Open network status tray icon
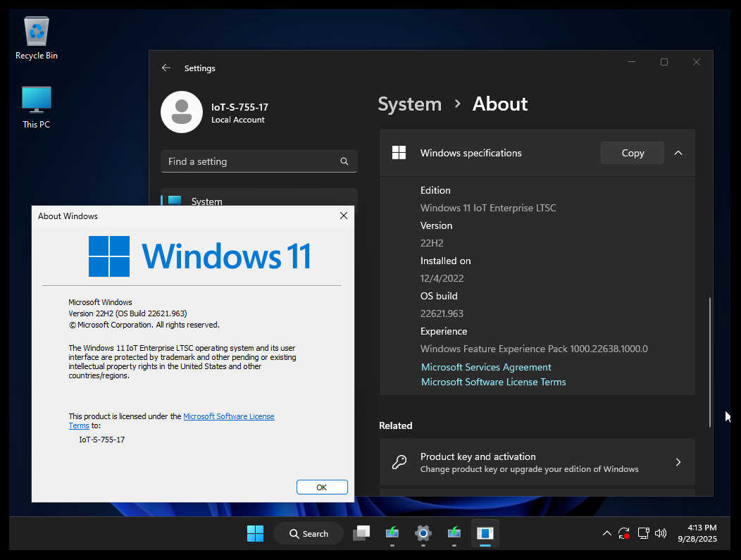 [643, 533]
